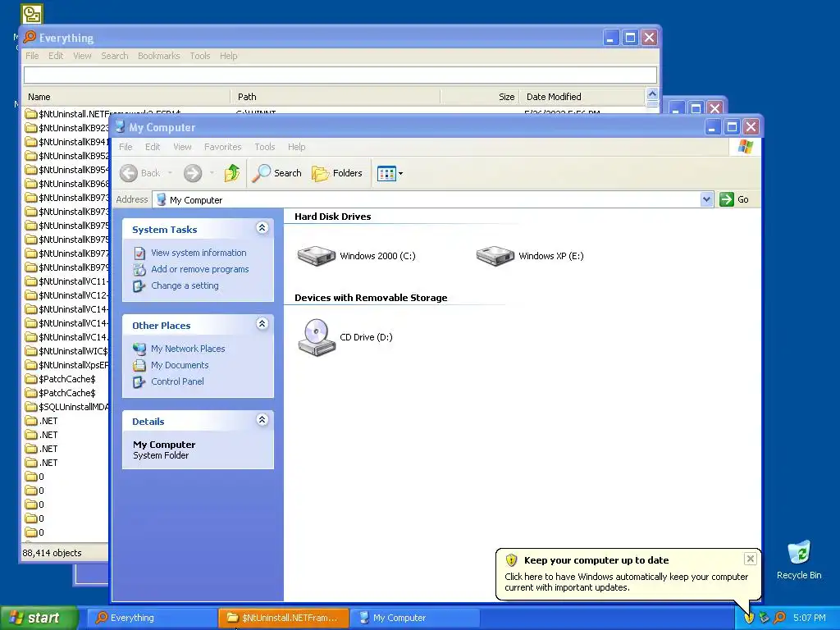The width and height of the screenshot is (840, 630).
Task: Click View system information link
Action: click(x=199, y=253)
